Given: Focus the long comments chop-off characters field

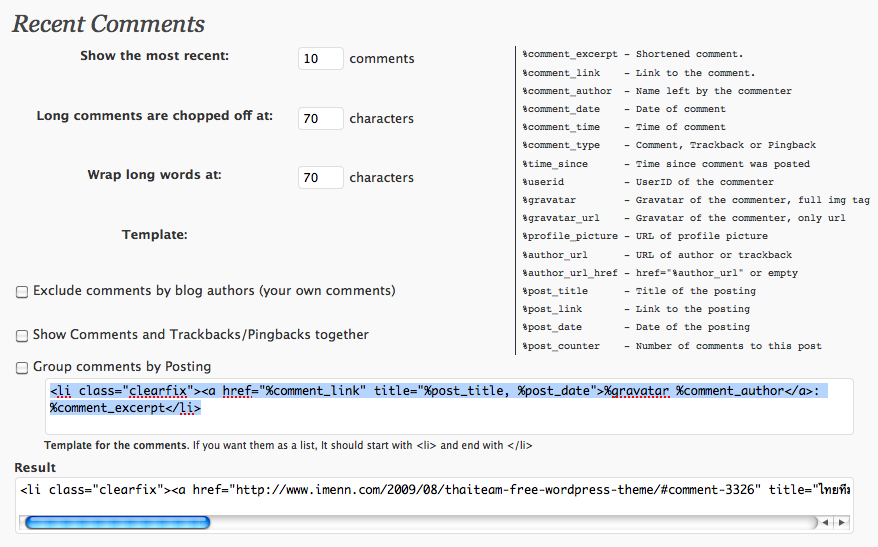Looking at the screenshot, I should click(x=320, y=119).
